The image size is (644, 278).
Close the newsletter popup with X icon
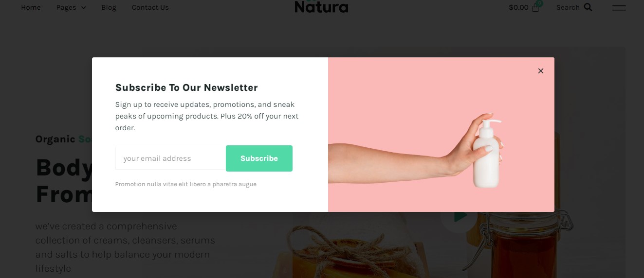(x=540, y=71)
